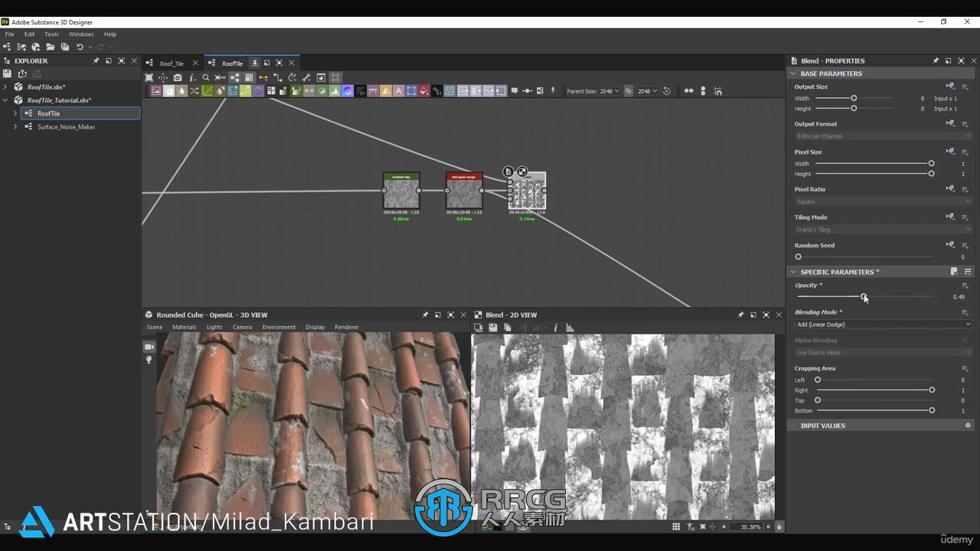The width and height of the screenshot is (980, 551).
Task: Select the red Histogram Range node
Action: [x=464, y=191]
